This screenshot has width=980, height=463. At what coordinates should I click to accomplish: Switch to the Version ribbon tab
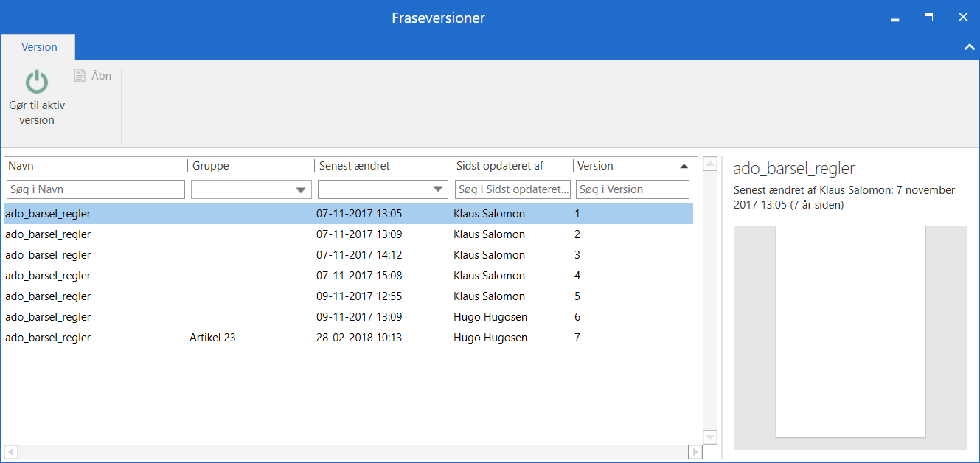(39, 47)
